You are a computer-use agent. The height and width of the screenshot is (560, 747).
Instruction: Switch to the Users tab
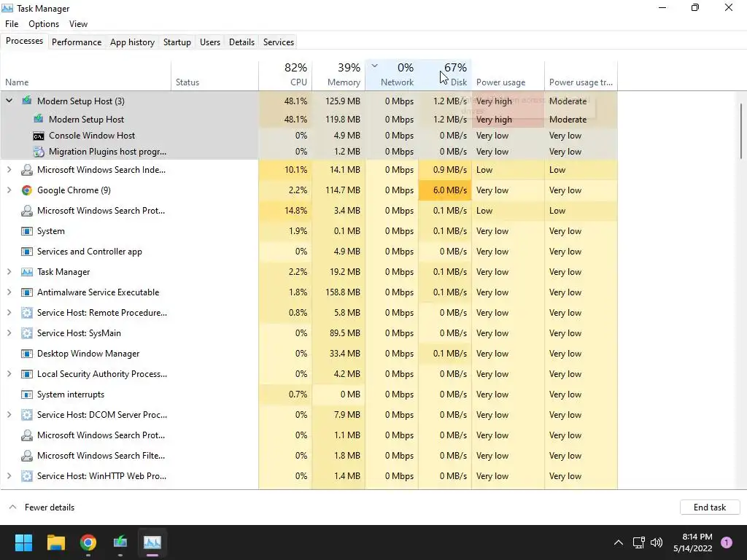click(x=210, y=42)
